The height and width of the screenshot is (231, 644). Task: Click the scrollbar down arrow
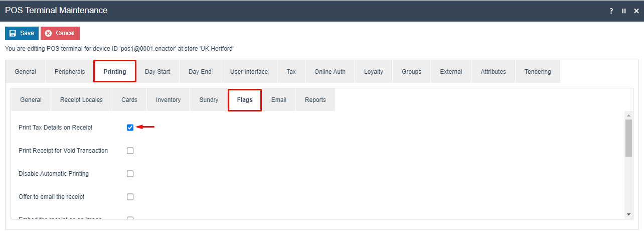pos(629,214)
